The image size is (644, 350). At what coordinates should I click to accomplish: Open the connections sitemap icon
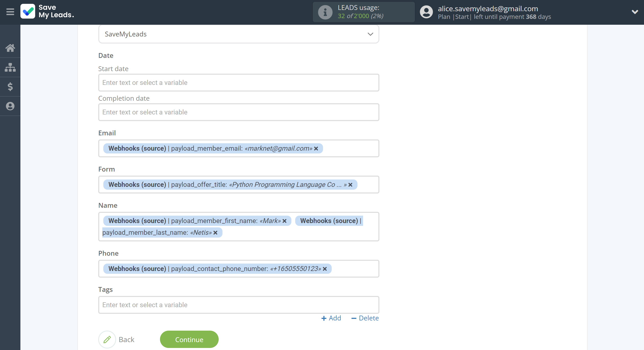[x=10, y=67]
